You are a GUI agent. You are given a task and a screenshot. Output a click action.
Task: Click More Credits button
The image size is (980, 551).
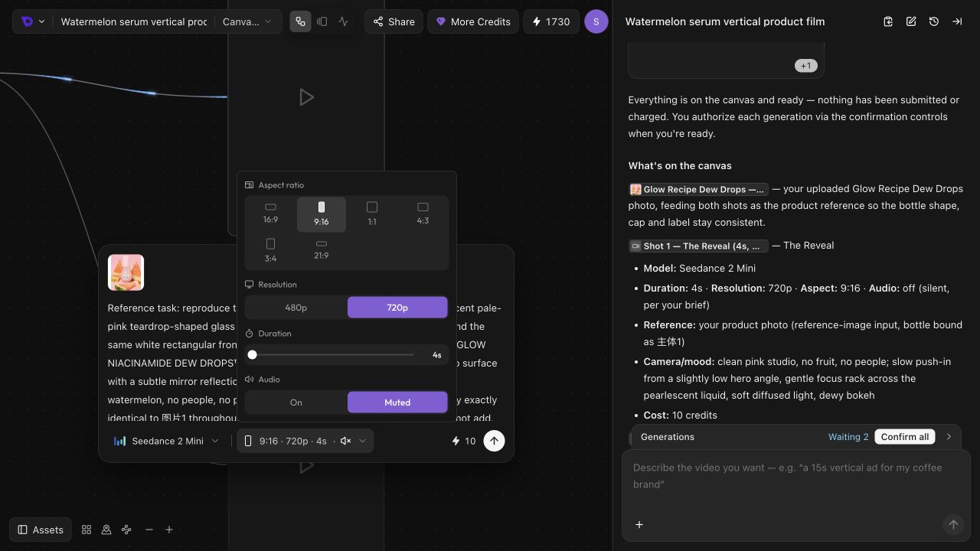pyautogui.click(x=473, y=21)
